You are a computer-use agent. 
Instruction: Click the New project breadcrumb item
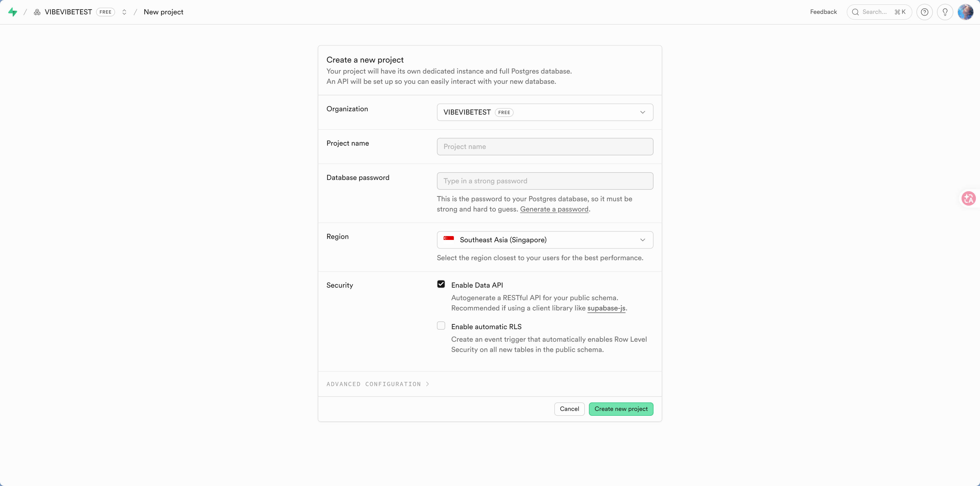click(x=163, y=12)
